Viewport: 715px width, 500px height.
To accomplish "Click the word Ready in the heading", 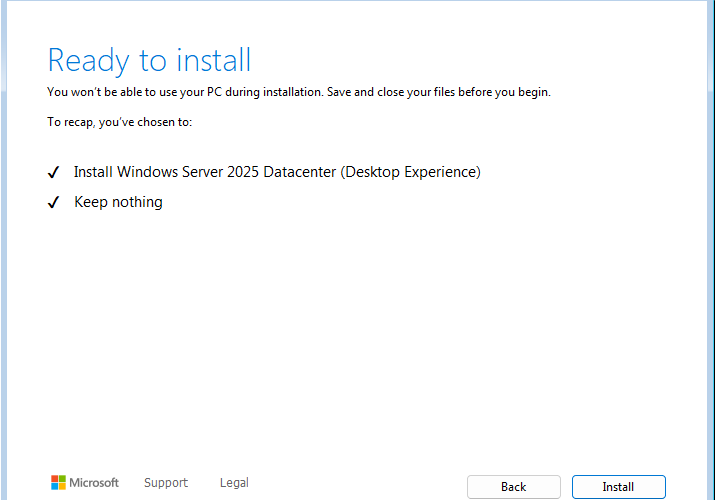I will click(89, 62).
